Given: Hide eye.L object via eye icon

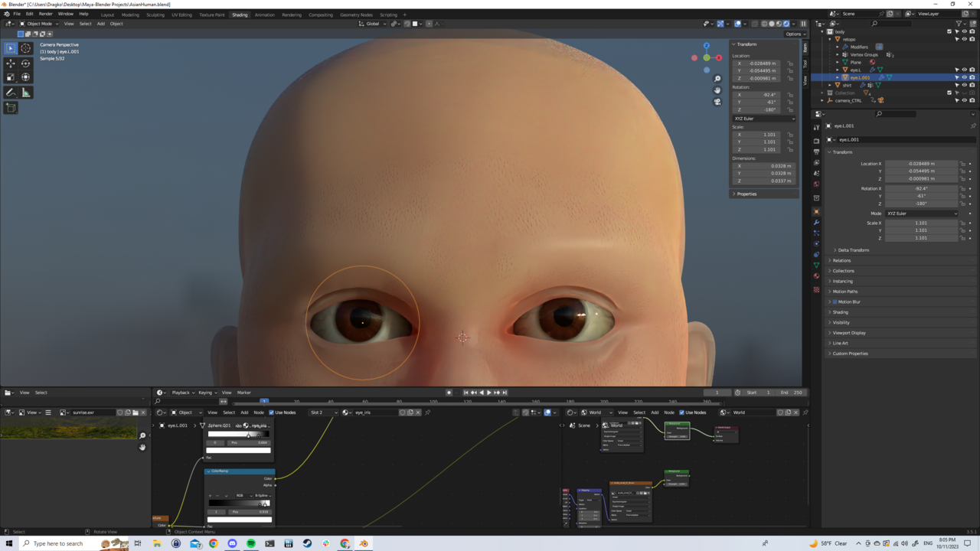Looking at the screenshot, I should coord(964,70).
